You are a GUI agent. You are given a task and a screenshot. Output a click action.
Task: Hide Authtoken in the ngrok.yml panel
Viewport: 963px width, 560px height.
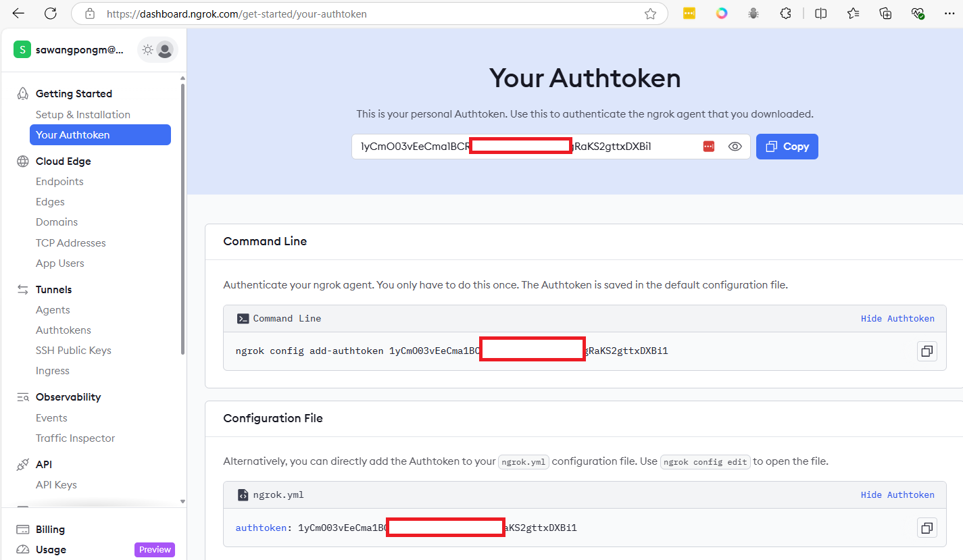click(x=897, y=494)
